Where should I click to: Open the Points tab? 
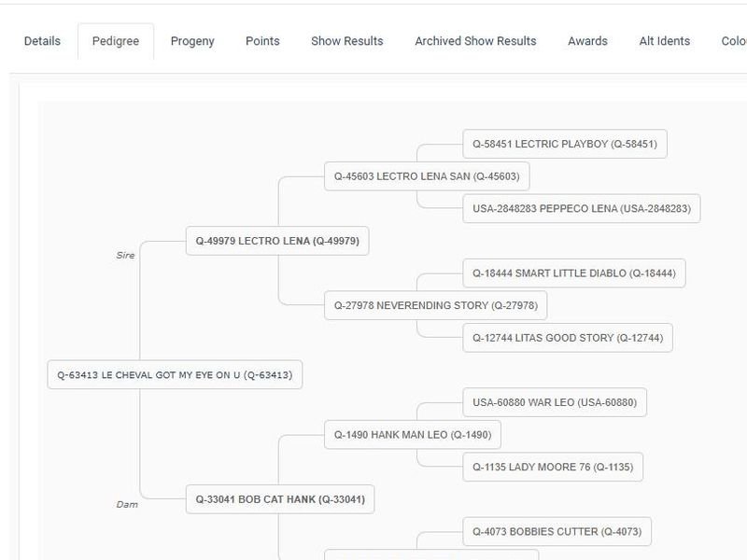coord(262,41)
